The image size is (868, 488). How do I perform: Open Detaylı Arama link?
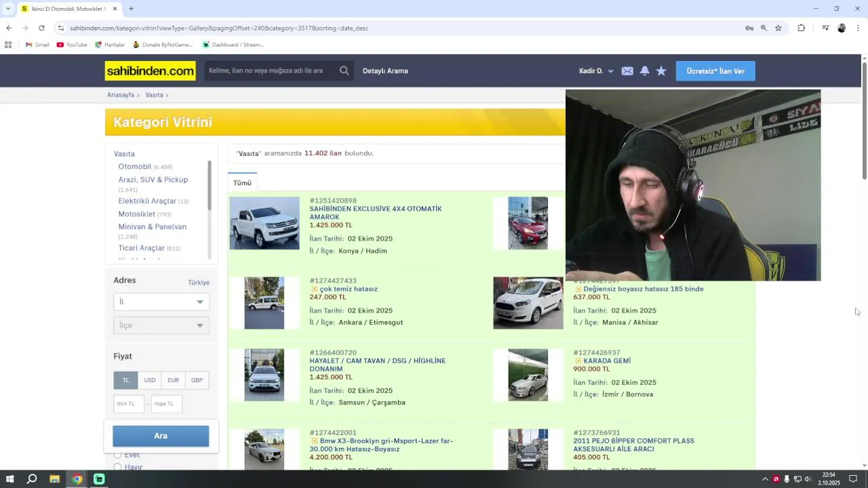[385, 70]
